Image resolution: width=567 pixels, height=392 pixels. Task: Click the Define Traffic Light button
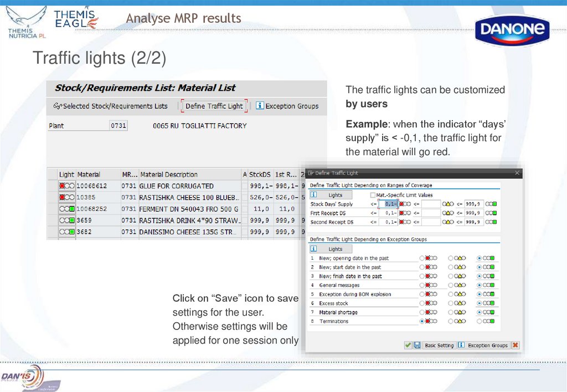(214, 106)
